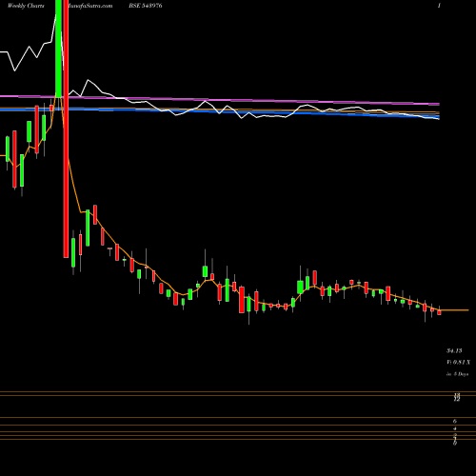Click the tall green spike candle at top
Viewport: 476px width, 476px height.
58,49
